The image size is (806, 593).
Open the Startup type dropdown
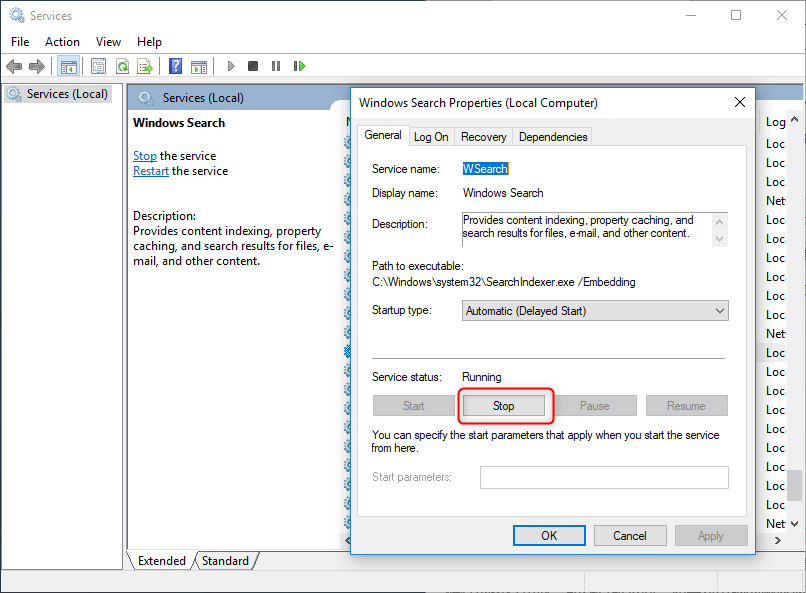coord(595,311)
